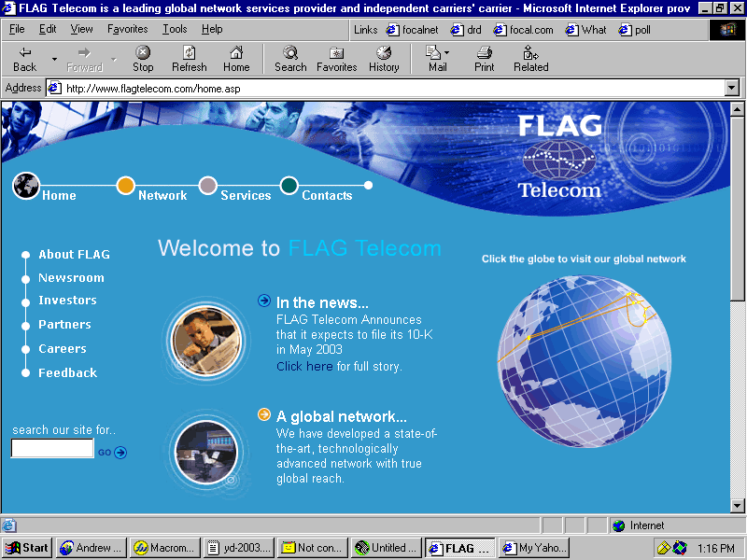747x560 pixels.
Task: Click the 1:16 PM system tray clock
Action: pyautogui.click(x=715, y=549)
